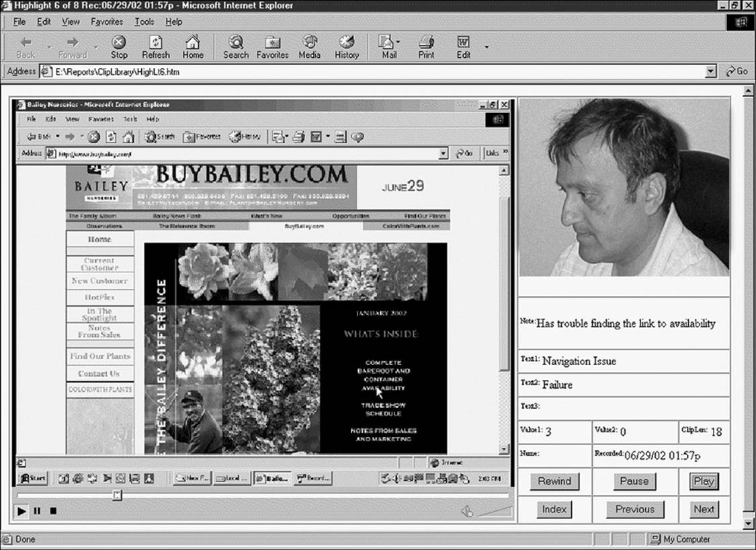The width and height of the screenshot is (756, 550).
Task: Click the 'Failure' text value
Action: tap(557, 385)
